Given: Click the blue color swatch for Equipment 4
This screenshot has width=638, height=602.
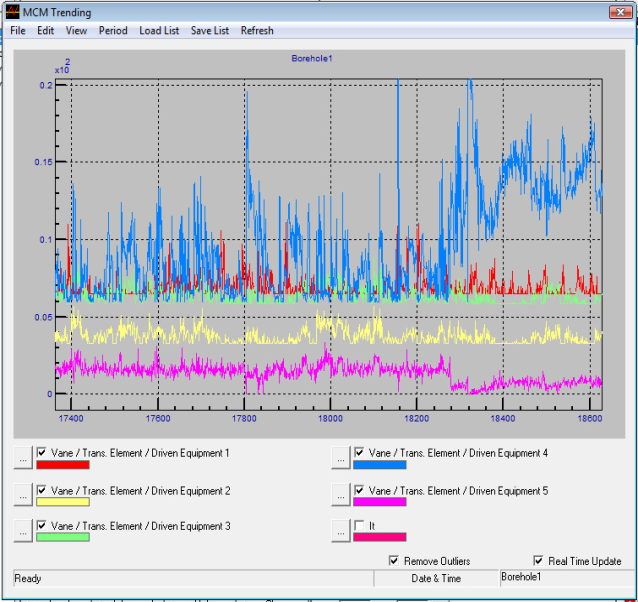Looking at the screenshot, I should (380, 465).
